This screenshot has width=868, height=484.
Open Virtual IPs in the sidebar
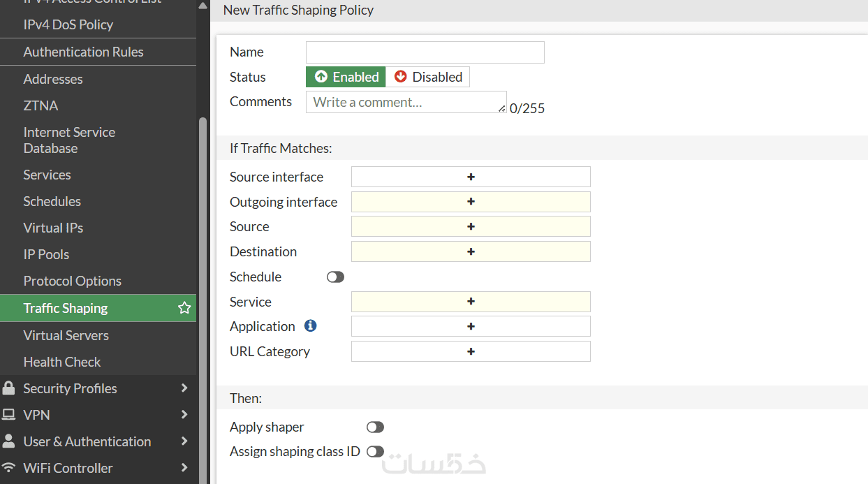(x=53, y=228)
